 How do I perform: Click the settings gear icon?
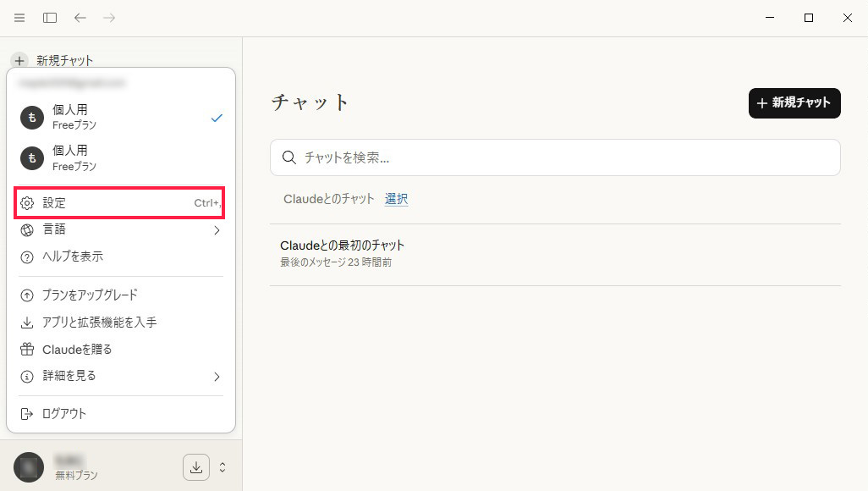pos(26,202)
